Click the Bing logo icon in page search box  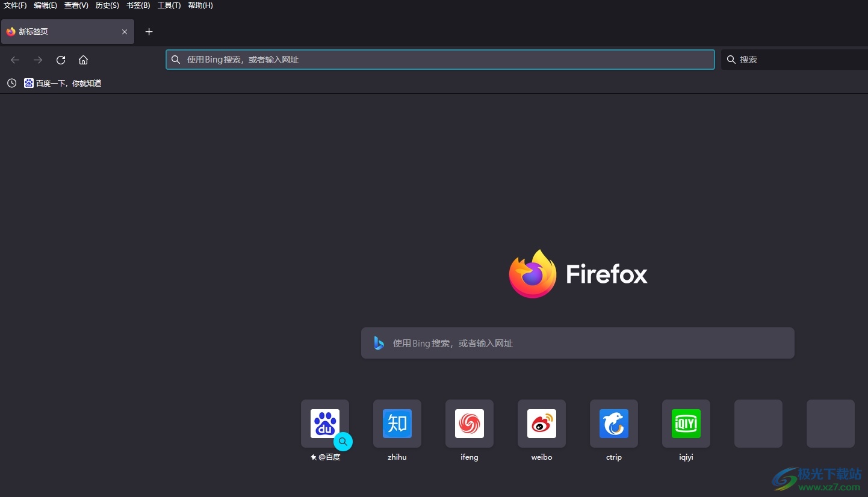(x=379, y=343)
